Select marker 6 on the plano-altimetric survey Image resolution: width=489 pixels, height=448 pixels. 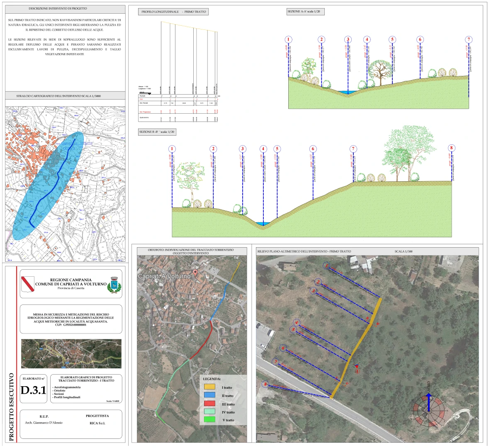[283, 348]
